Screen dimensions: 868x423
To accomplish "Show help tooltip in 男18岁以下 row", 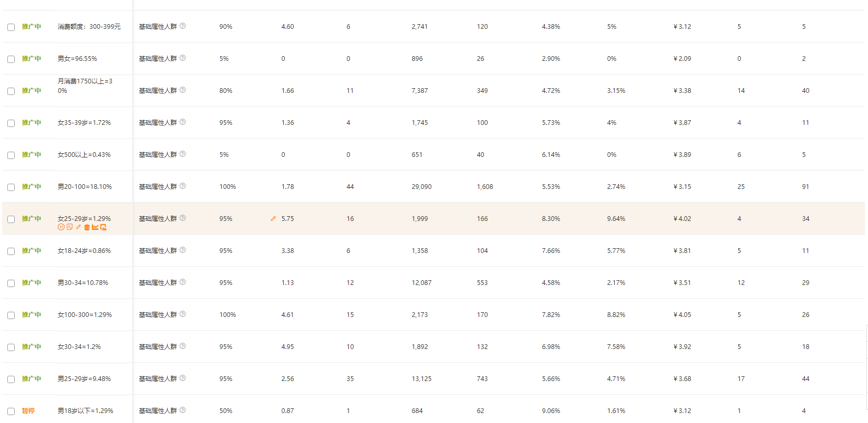I will tap(183, 410).
